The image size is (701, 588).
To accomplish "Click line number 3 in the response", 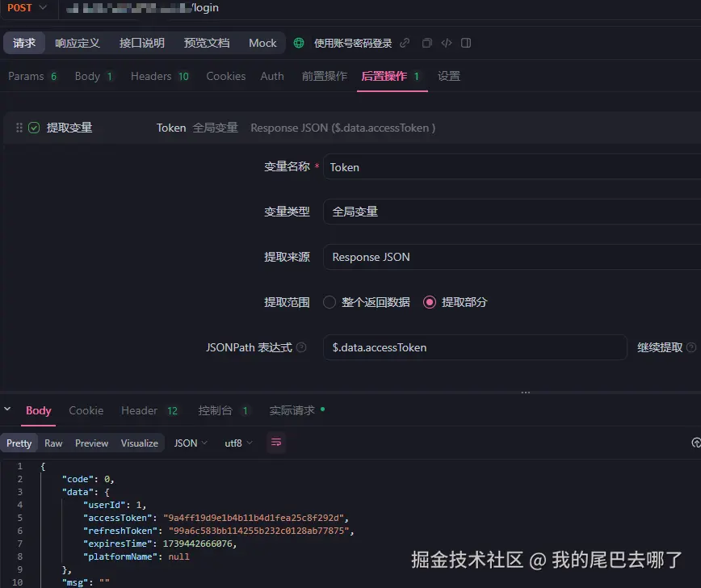I will [x=19, y=492].
